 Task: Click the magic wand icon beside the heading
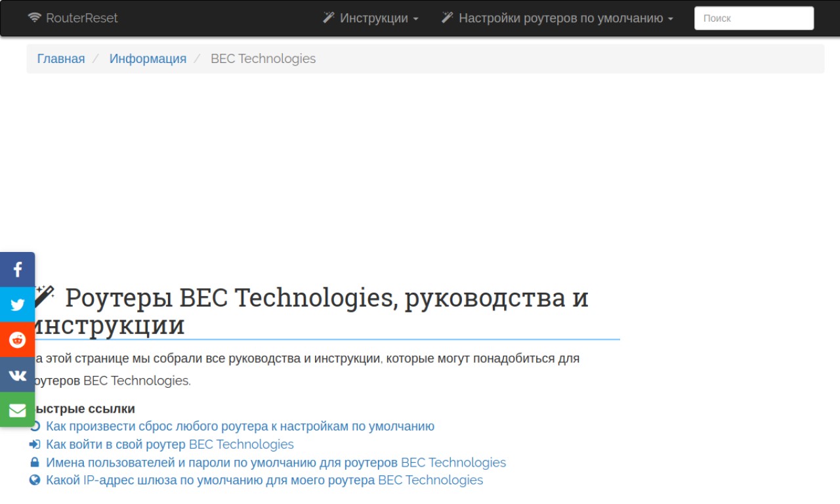point(45,296)
